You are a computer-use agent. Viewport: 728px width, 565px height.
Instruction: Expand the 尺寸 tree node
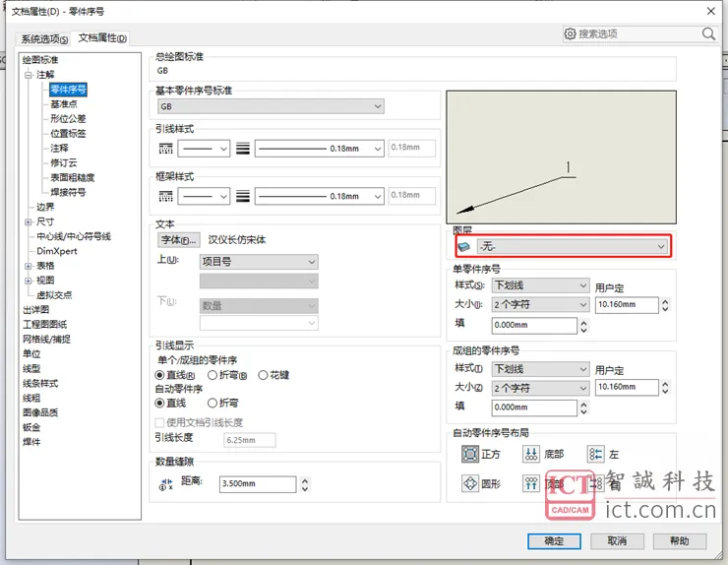(x=29, y=222)
